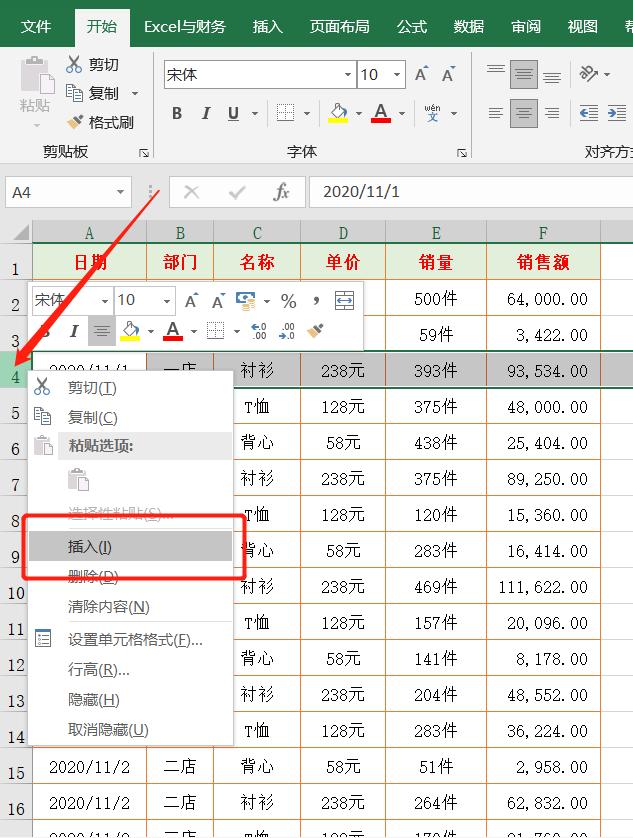
Task: Click format painter brush in mini toolbar
Action: pos(315,330)
